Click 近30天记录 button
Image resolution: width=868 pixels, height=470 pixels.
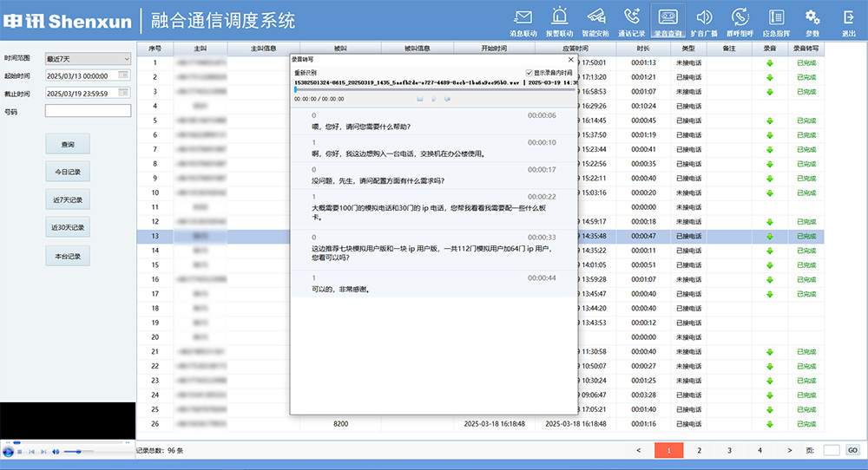68,227
